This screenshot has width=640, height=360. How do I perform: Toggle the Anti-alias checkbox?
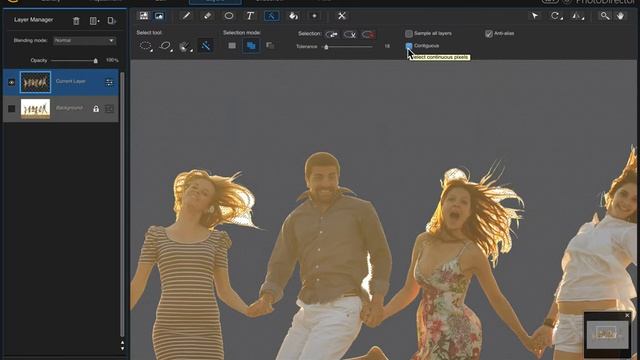(x=489, y=33)
